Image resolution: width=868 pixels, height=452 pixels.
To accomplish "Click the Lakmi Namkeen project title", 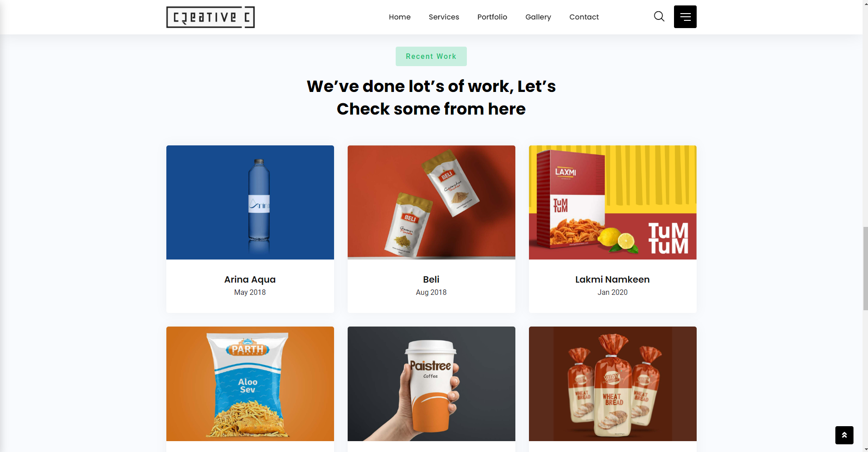I will click(612, 279).
